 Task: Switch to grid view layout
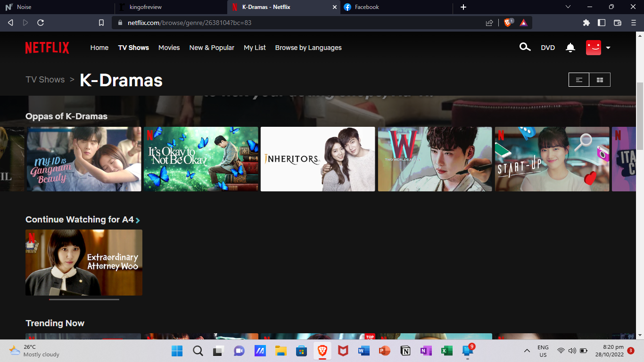click(600, 80)
